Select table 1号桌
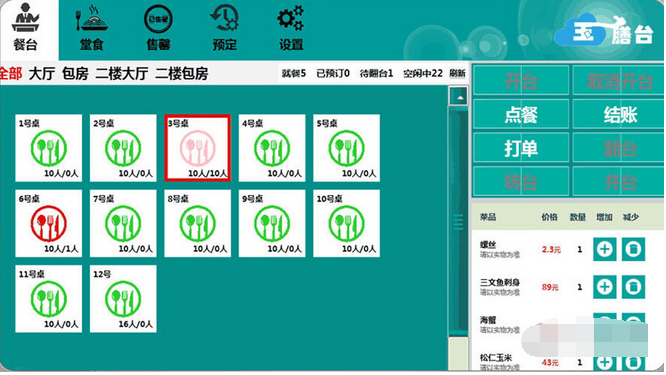The width and height of the screenshot is (666, 375). click(x=48, y=148)
